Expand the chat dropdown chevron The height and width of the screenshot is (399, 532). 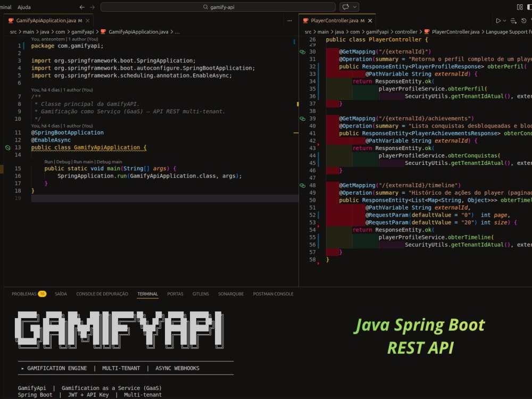click(355, 7)
